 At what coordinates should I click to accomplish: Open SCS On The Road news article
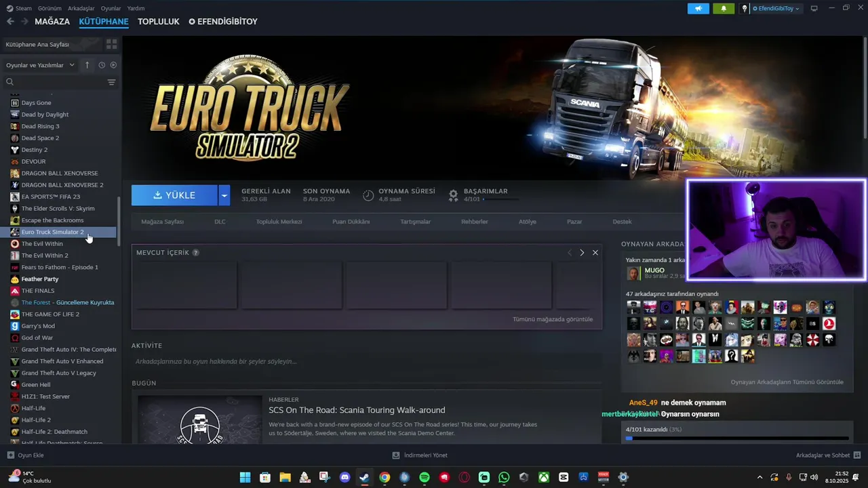point(357,410)
